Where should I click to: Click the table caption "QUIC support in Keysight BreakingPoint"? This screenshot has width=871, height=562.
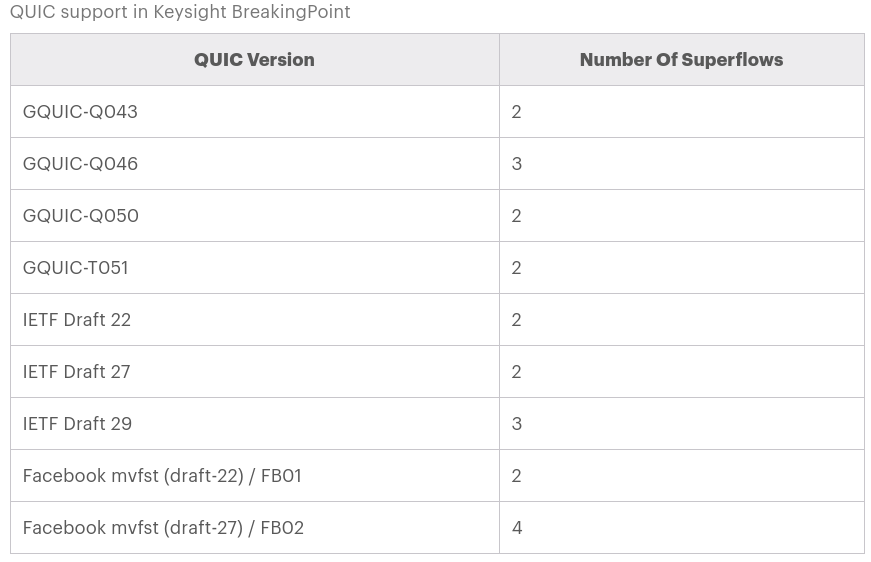point(180,13)
